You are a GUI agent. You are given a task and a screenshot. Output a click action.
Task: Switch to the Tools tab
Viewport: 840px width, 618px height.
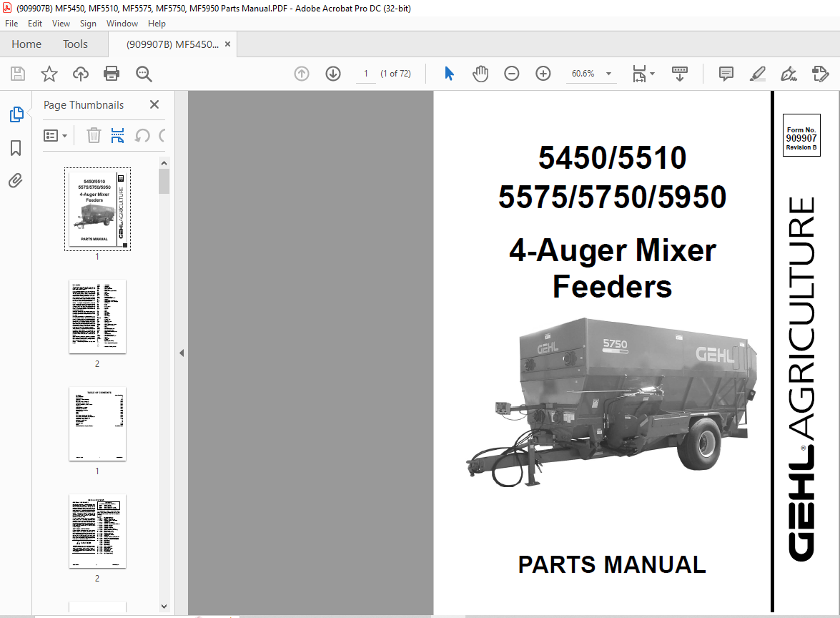pyautogui.click(x=75, y=44)
